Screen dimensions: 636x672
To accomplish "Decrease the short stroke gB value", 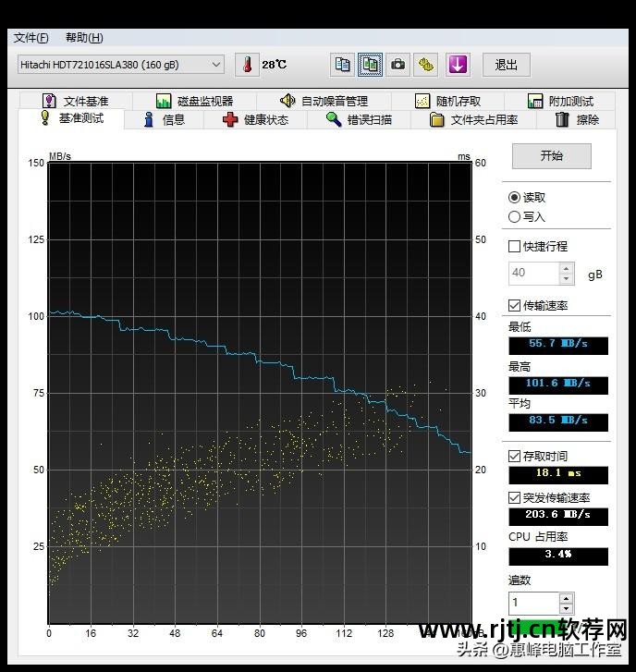I will (x=566, y=278).
